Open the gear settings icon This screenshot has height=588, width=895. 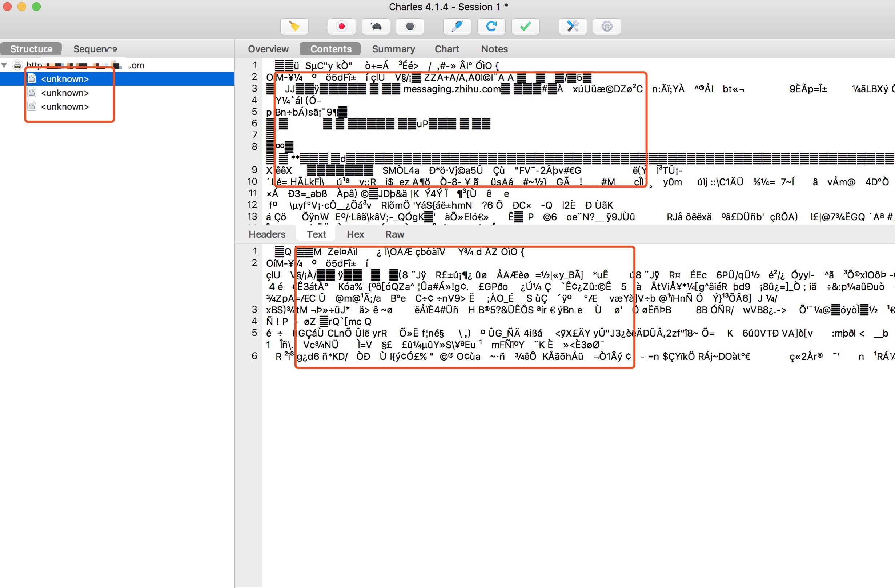(x=607, y=26)
